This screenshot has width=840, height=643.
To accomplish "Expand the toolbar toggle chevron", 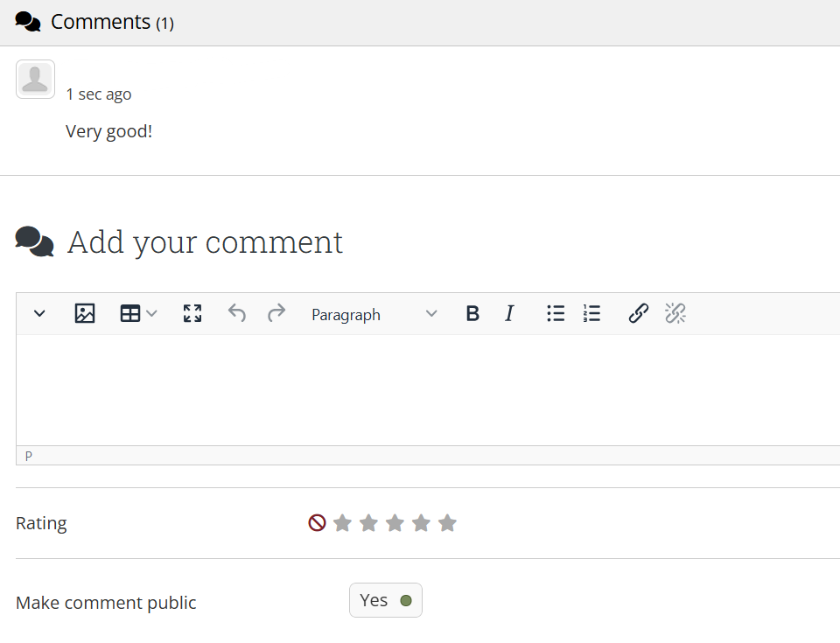I will 39,314.
